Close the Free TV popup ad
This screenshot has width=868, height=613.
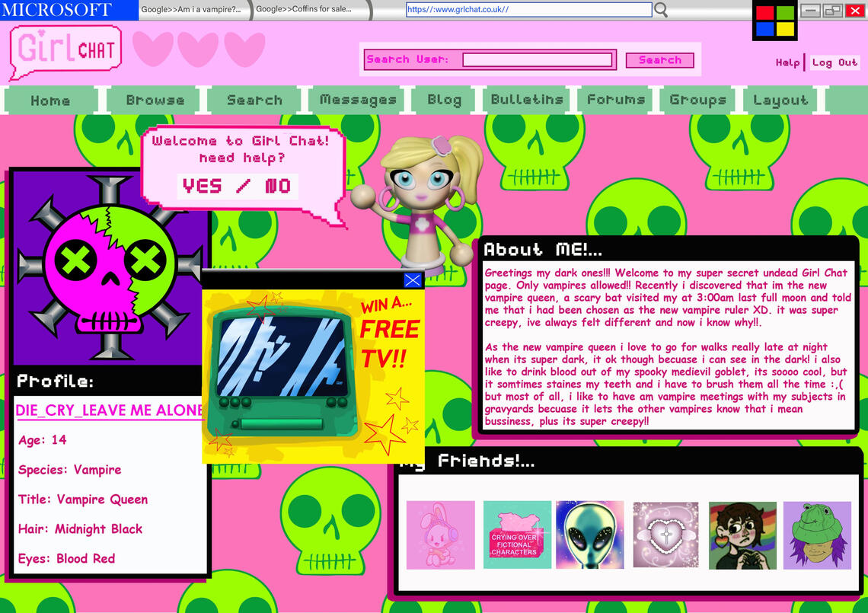[412, 279]
